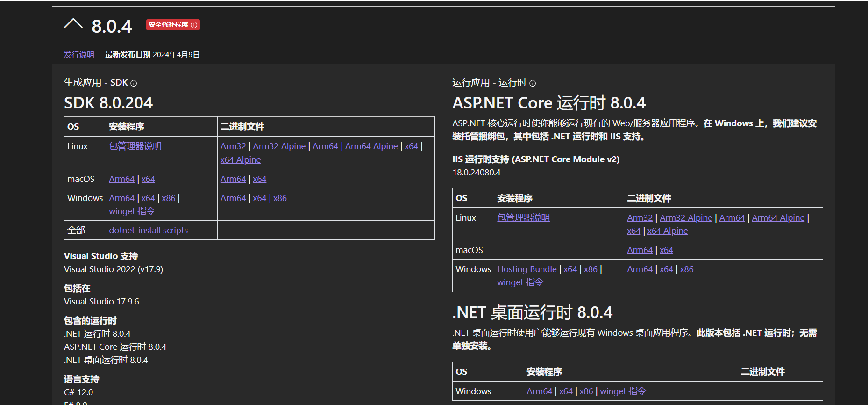Image resolution: width=868 pixels, height=405 pixels.
Task: Click the 最新发布日期 2024年4月9日 text
Action: pyautogui.click(x=152, y=55)
